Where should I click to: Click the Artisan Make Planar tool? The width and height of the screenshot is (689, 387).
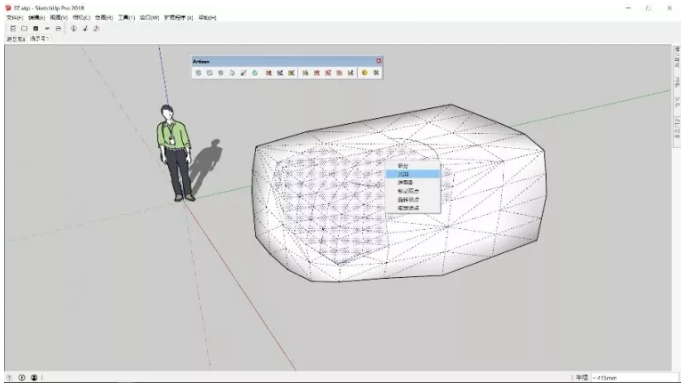pyautogui.click(x=351, y=73)
